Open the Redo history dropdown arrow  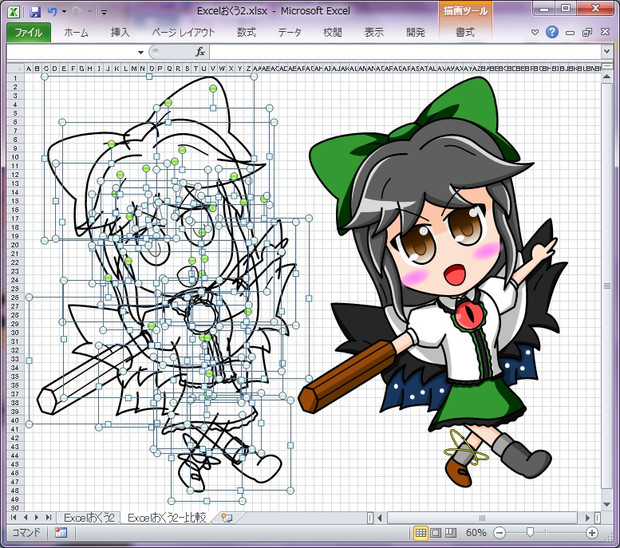click(x=89, y=12)
